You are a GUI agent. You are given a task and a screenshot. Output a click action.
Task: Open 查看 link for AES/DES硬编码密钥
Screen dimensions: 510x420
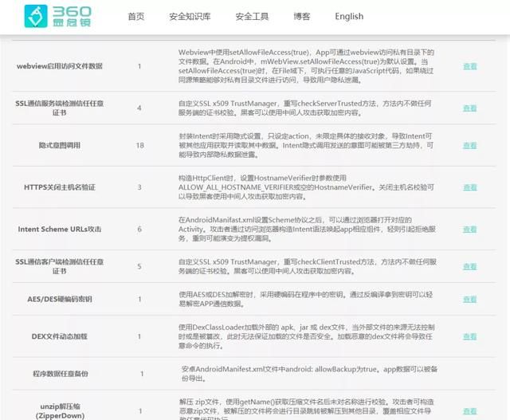tap(469, 300)
